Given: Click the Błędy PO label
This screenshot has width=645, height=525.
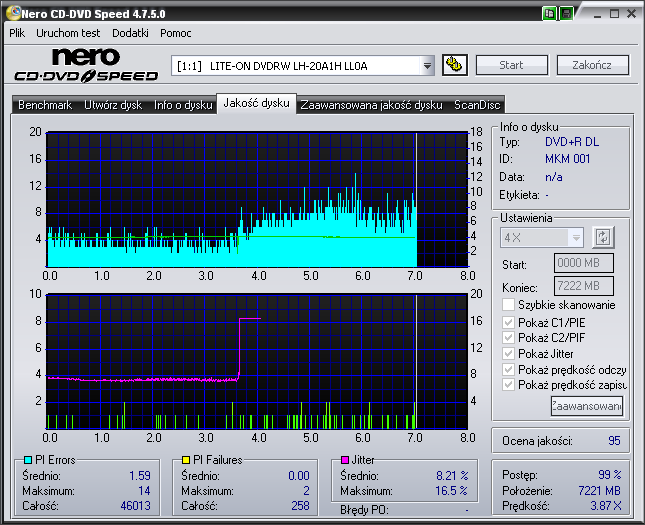Looking at the screenshot, I should 364,510.
